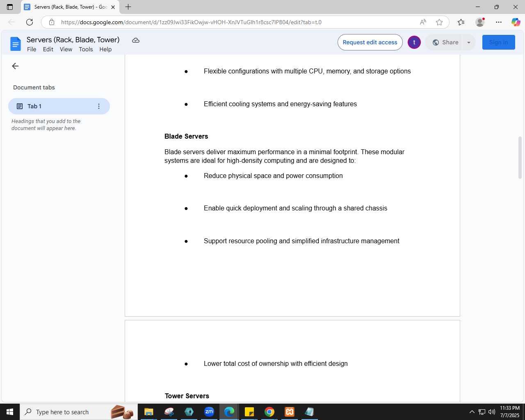This screenshot has height=420, width=525.
Task: Add this page to favorites star
Action: [x=439, y=22]
